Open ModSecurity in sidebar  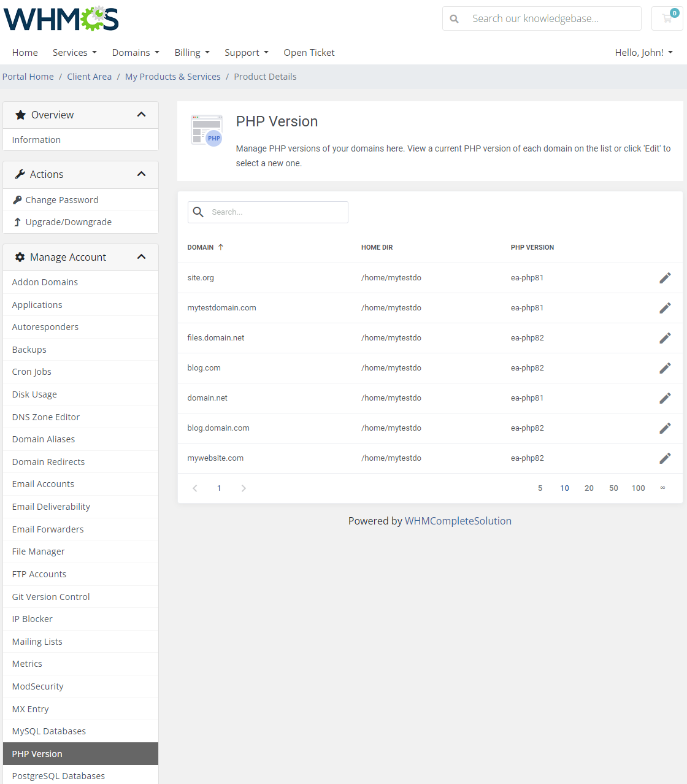click(80, 686)
